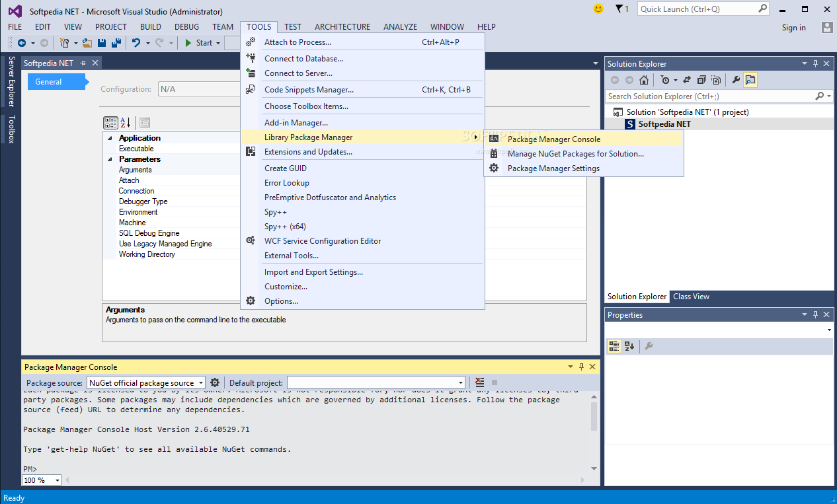Open the console zoom 100 % dropdown
837x504 pixels.
(x=58, y=480)
